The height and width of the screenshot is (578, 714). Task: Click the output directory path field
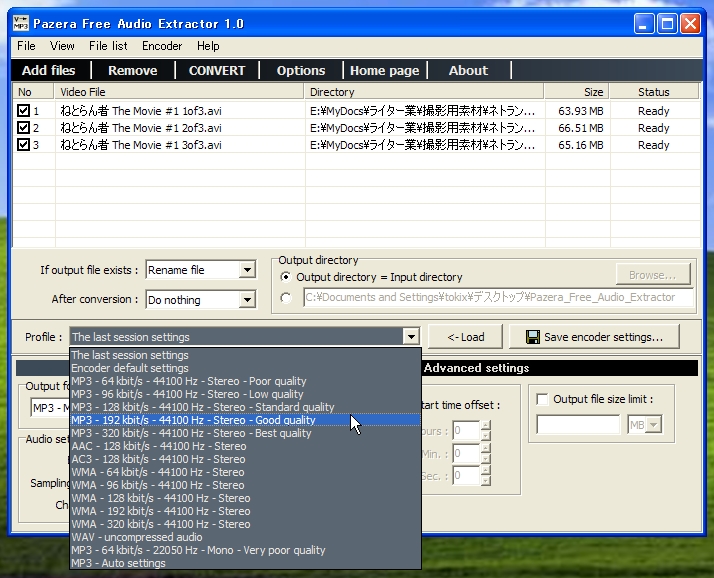(x=498, y=297)
